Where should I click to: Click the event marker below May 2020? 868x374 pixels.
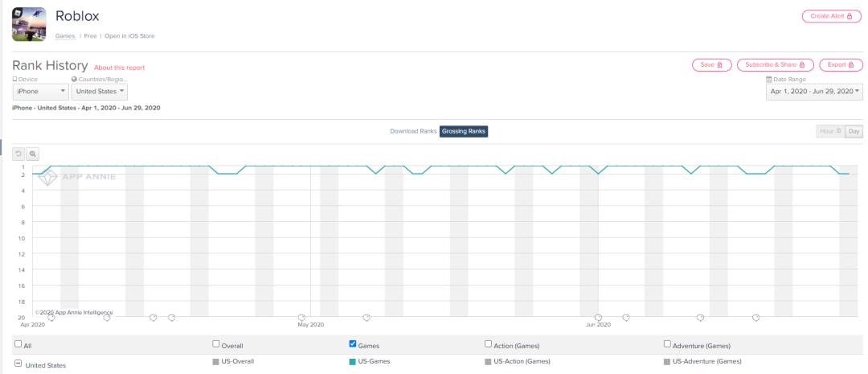[302, 318]
